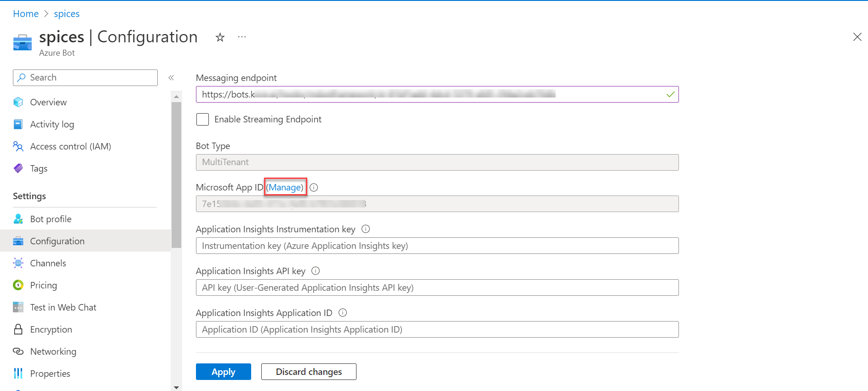Enable the Streaming Endpoint checkbox
Screen dimensions: 868x391
tap(202, 120)
